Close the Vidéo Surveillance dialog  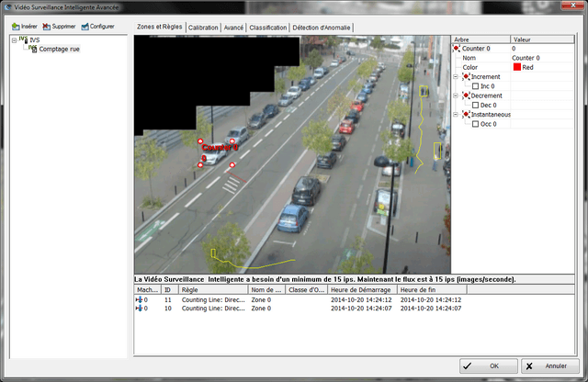tap(573, 5)
